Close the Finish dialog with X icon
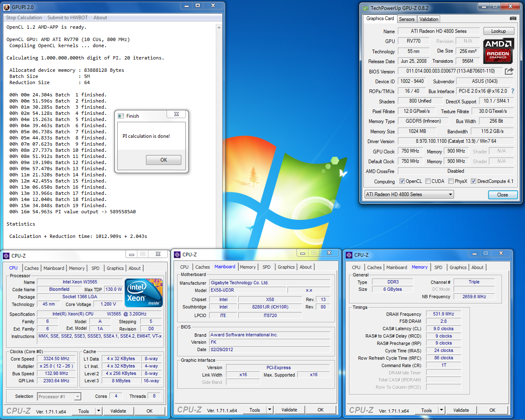This screenshot has height=420, width=525. pyautogui.click(x=176, y=114)
